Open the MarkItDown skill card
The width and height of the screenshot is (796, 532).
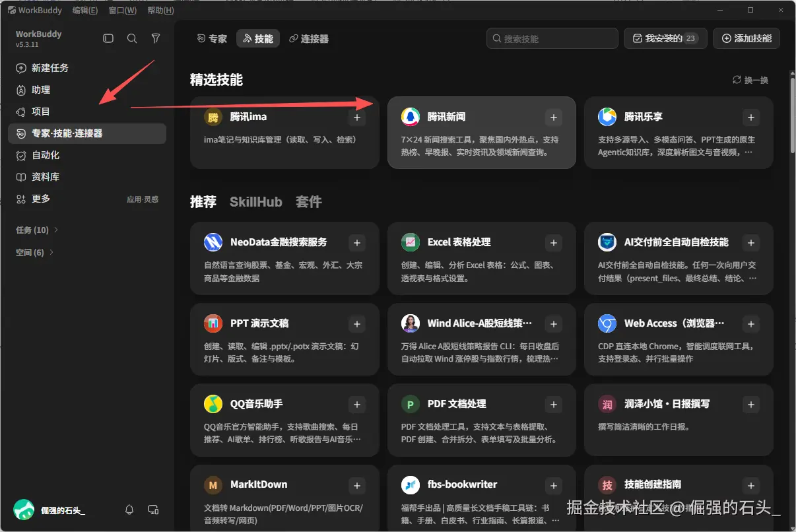click(284, 498)
